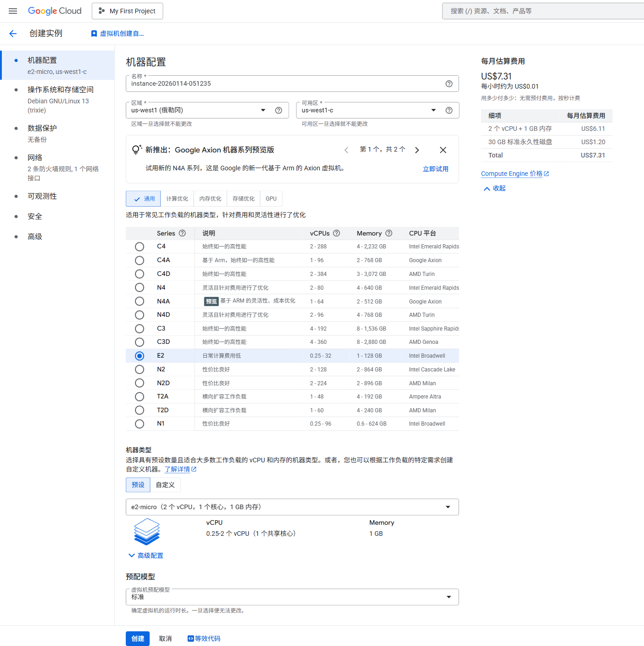Screen dimensions: 644x646
Task: Switch to the 计算优化 tab
Action: pos(177,199)
